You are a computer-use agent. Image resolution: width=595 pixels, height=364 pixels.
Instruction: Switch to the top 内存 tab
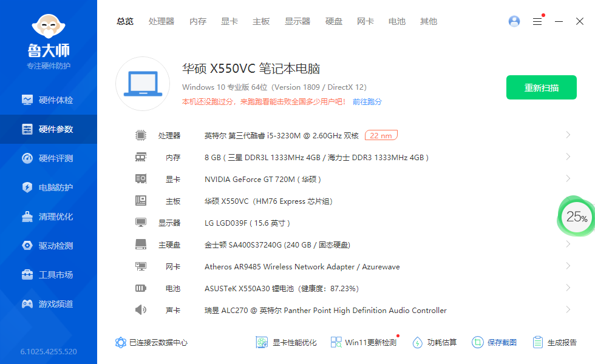pyautogui.click(x=198, y=22)
